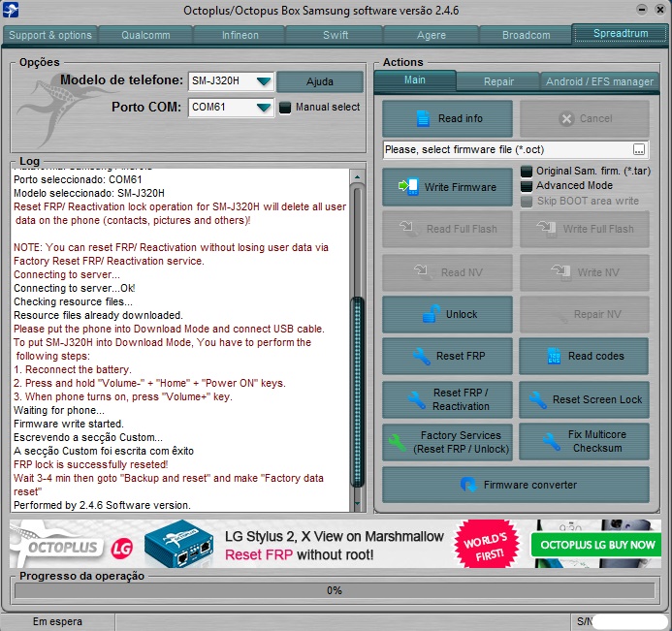Click log line 'FRP lock is successfully reseted!'
The width and height of the screenshot is (672, 631).
91,464
